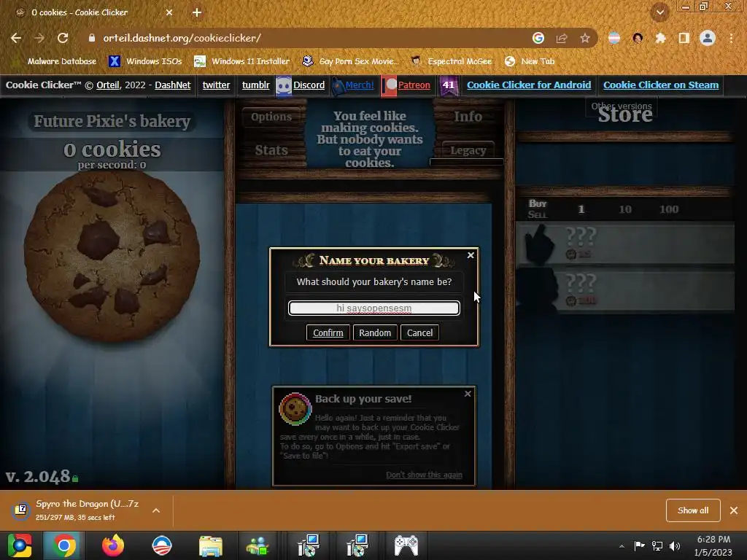Image resolution: width=747 pixels, height=560 pixels.
Task: Open game controller app in taskbar
Action: 406,545
